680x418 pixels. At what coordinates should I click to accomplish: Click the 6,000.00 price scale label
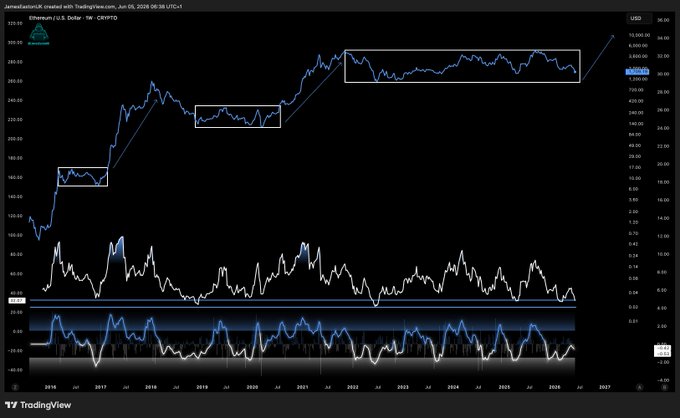(x=639, y=46)
